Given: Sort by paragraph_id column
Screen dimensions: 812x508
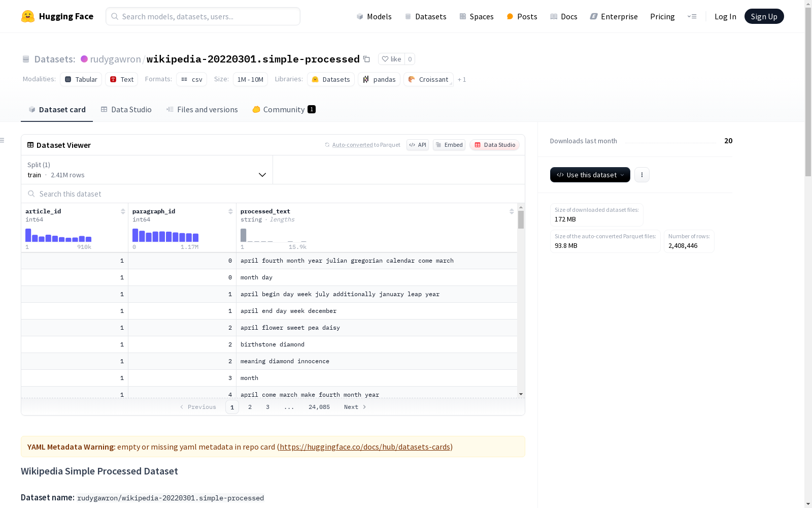Looking at the screenshot, I should (230, 211).
